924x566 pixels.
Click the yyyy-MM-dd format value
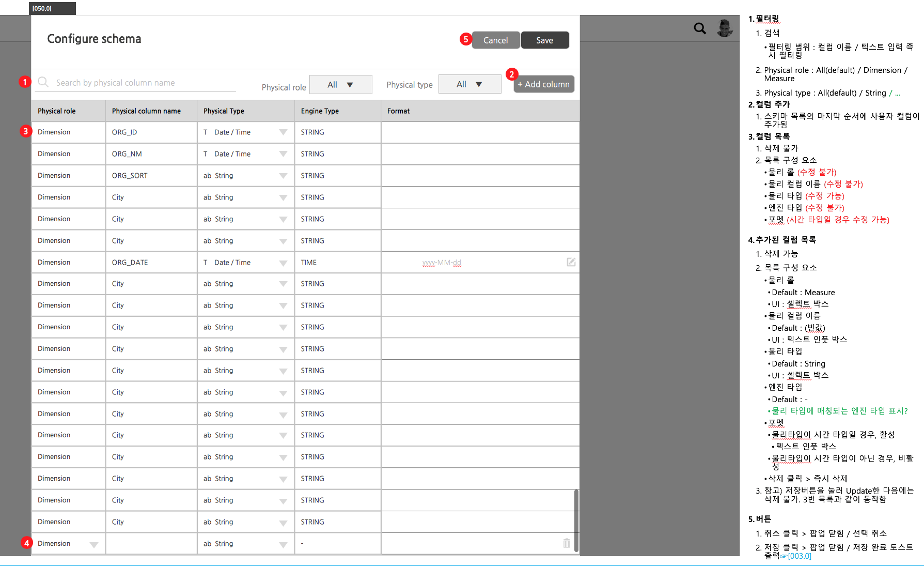point(442,263)
